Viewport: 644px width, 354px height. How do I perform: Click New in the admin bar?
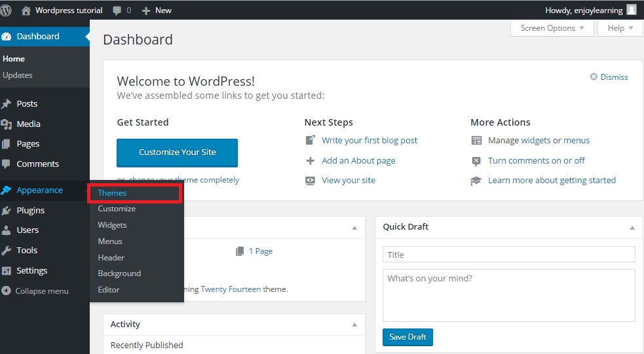(x=163, y=10)
